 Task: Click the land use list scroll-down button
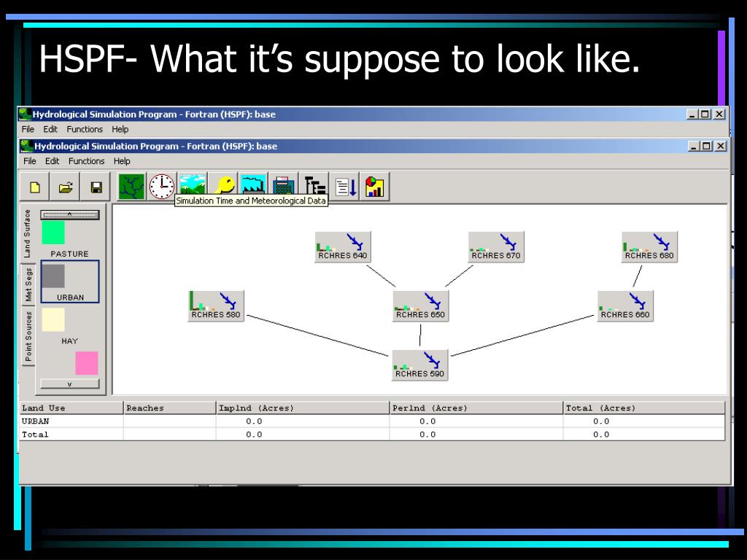click(70, 384)
